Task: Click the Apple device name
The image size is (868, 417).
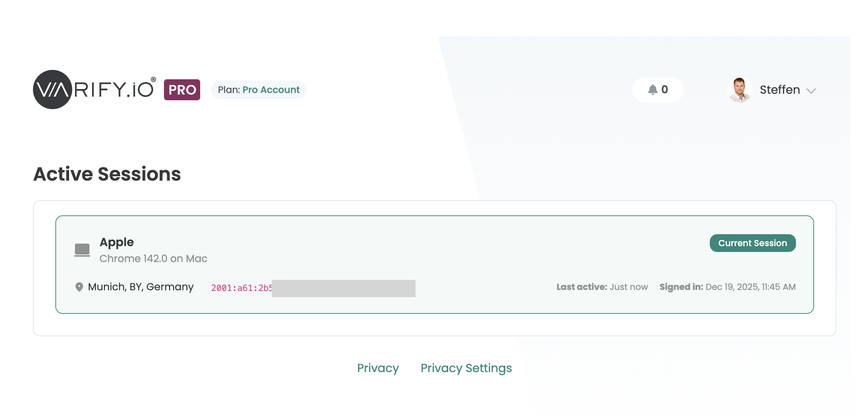Action: (x=117, y=242)
